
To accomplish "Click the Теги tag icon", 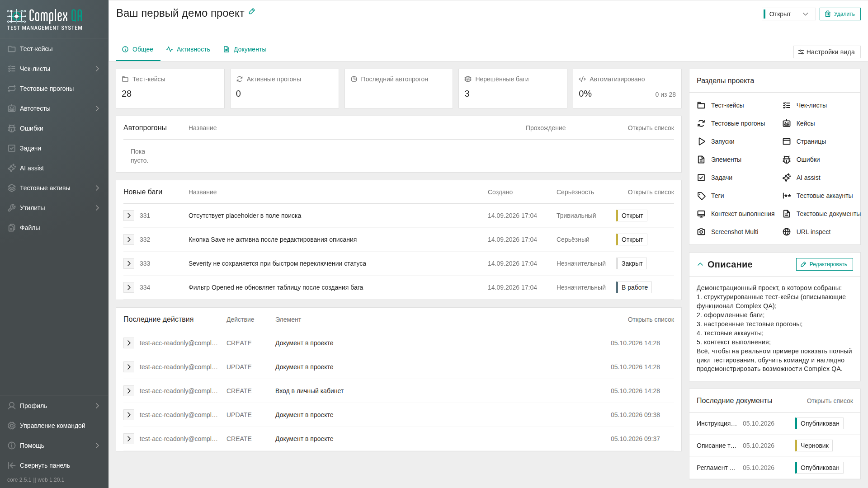I will click(701, 196).
